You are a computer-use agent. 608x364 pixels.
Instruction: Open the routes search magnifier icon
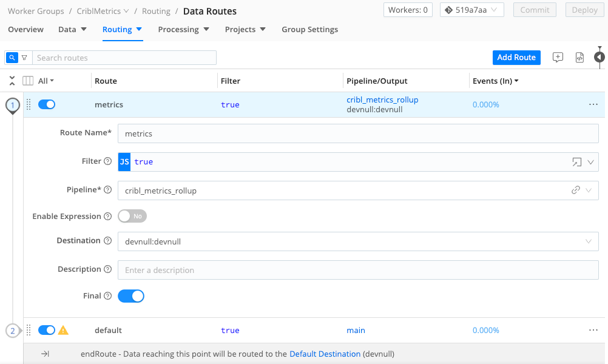(12, 57)
